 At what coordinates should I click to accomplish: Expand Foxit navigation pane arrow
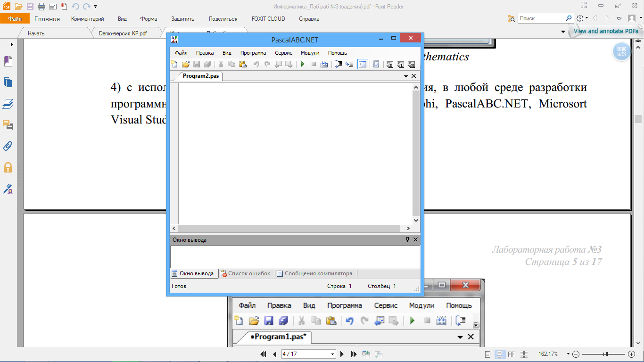[x=12, y=44]
